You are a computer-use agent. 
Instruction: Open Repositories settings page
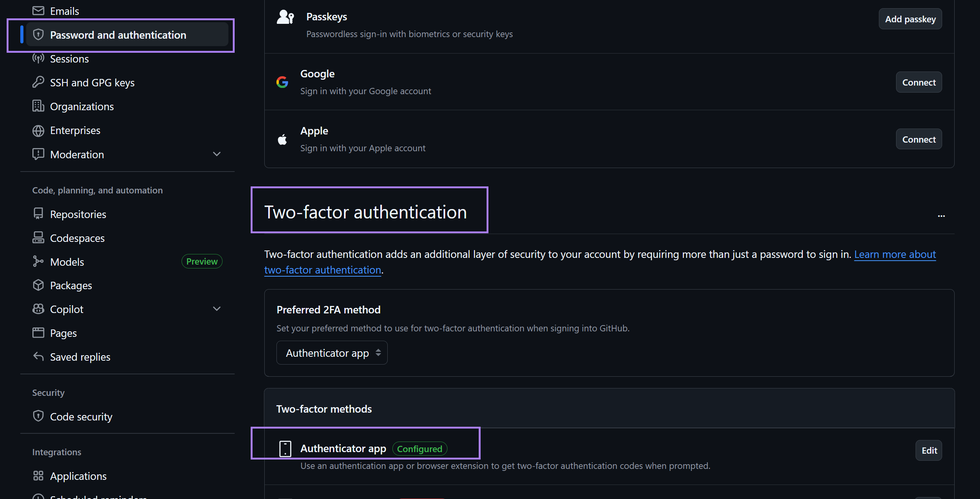click(x=78, y=214)
